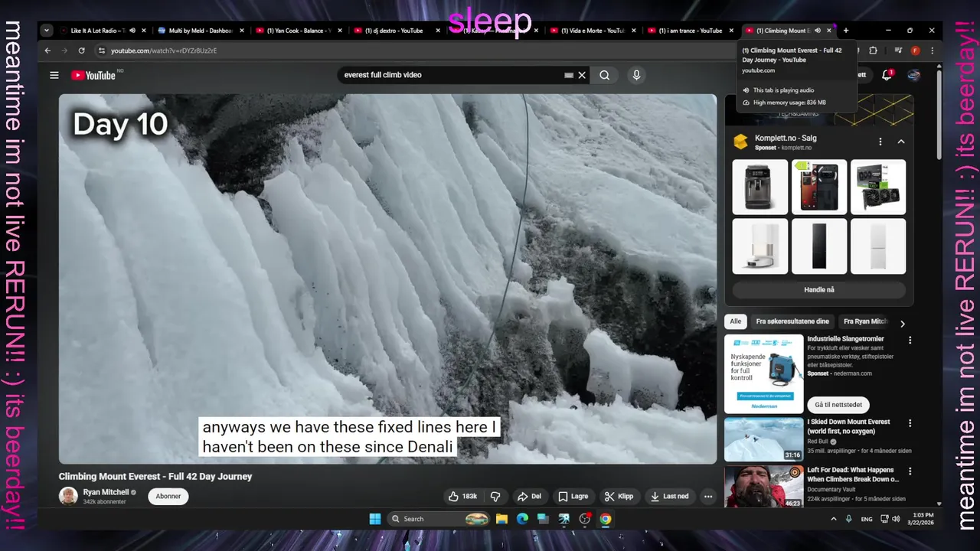Subscribe with the Abonner button
Screen dimensions: 980x551
pyautogui.click(x=168, y=496)
